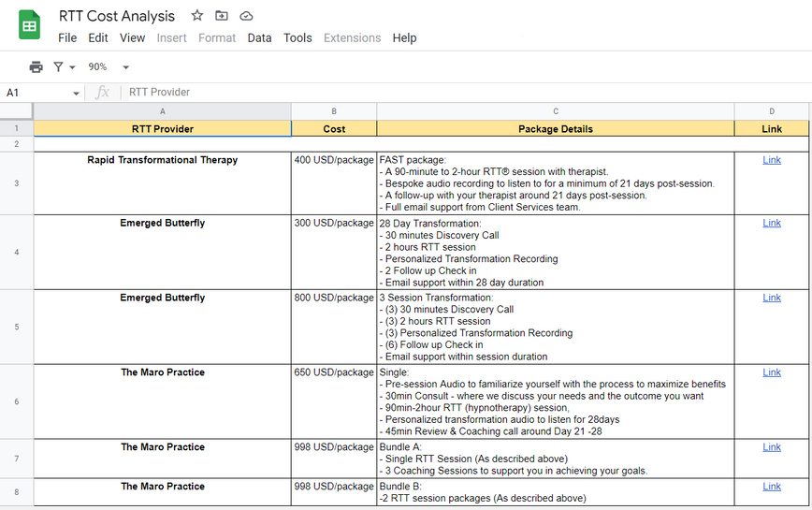Viewport: 812px width, 510px height.
Task: Open the Rapid Transformational Therapy link
Action: [771, 160]
